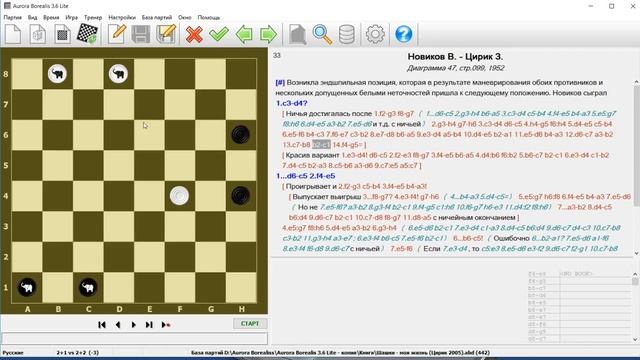Click the subtitle Диаграмма 47, стр.099, 1952
The width and height of the screenshot is (640, 360).
(x=456, y=68)
